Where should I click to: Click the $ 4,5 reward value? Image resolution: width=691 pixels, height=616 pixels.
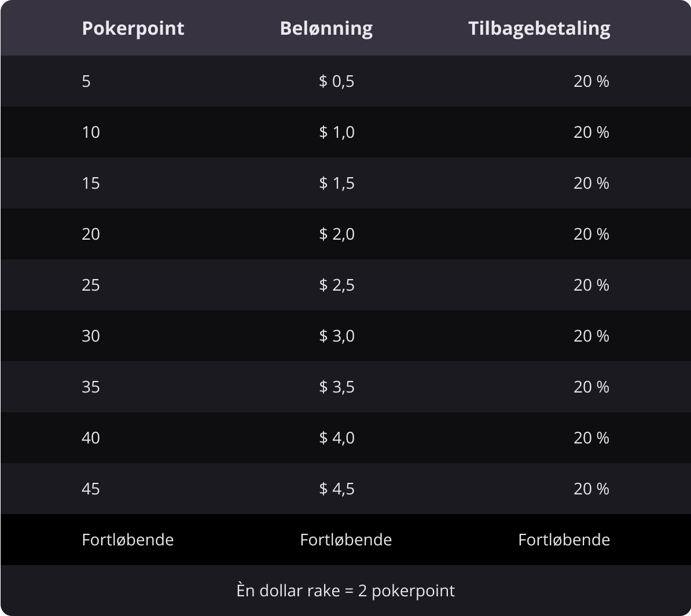tap(336, 489)
